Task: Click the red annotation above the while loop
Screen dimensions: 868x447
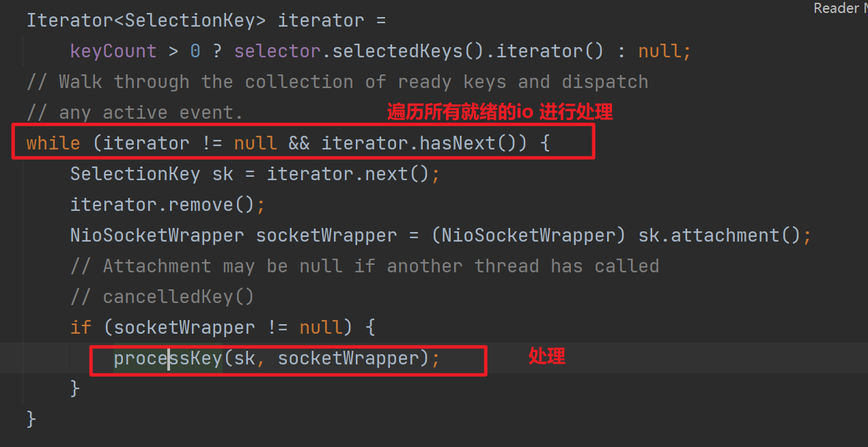Action: pyautogui.click(x=500, y=112)
